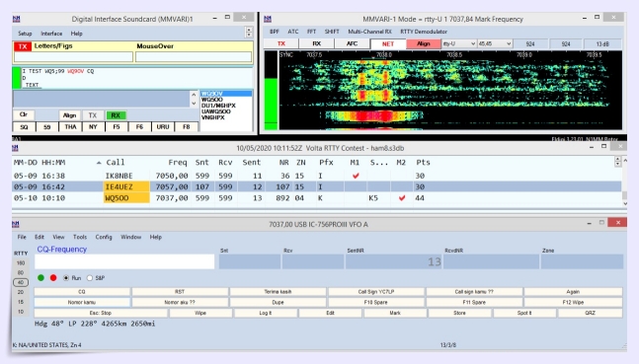Click the Esc: Stop button
Image resolution: width=639 pixels, height=364 pixels.
click(x=101, y=313)
